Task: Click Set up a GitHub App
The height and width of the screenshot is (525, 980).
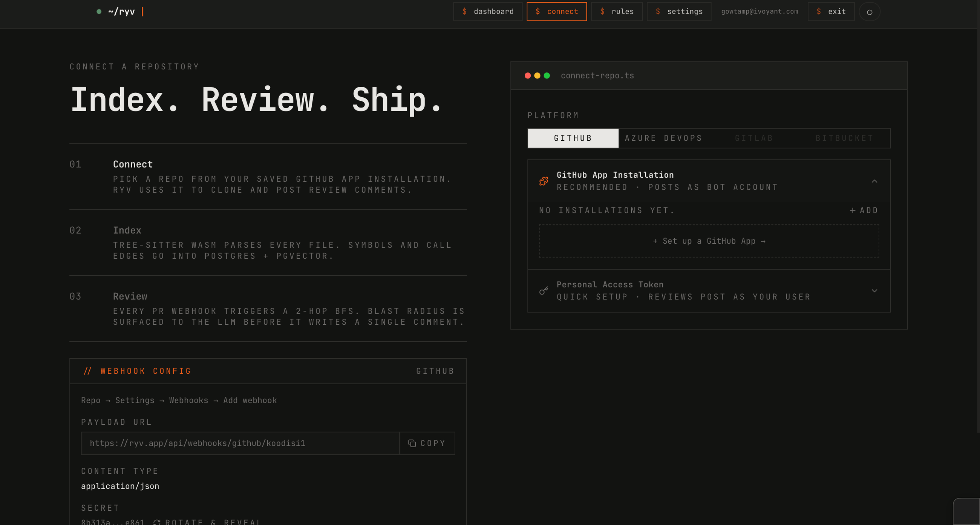Action: pos(709,241)
